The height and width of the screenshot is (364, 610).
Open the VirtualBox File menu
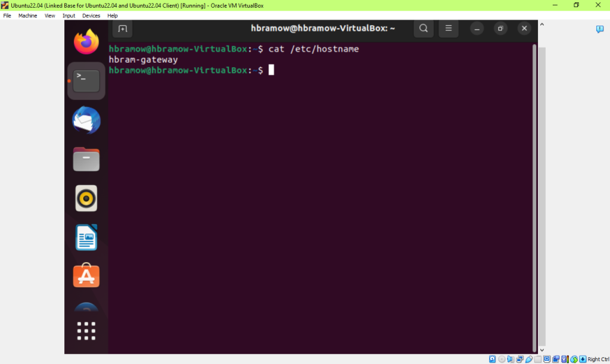(x=7, y=15)
